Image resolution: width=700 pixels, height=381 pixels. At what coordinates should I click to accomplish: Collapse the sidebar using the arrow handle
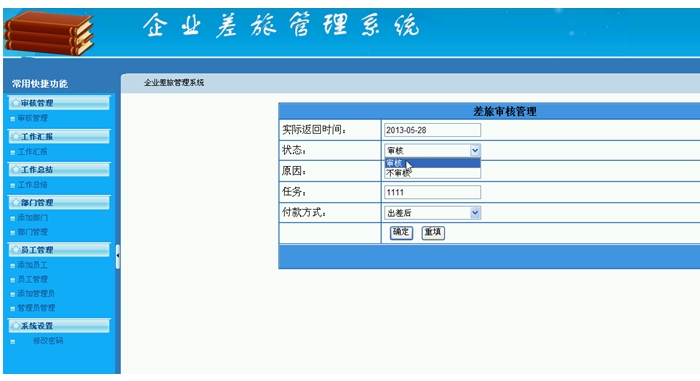click(x=117, y=256)
